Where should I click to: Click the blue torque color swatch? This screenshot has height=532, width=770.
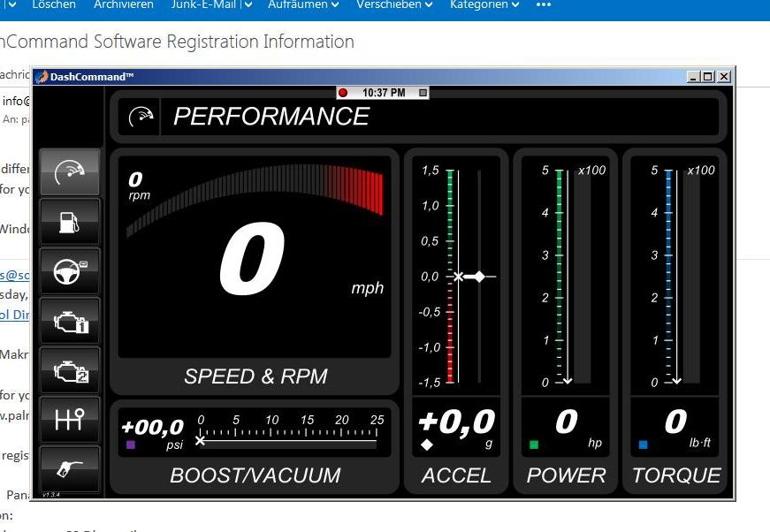point(643,445)
